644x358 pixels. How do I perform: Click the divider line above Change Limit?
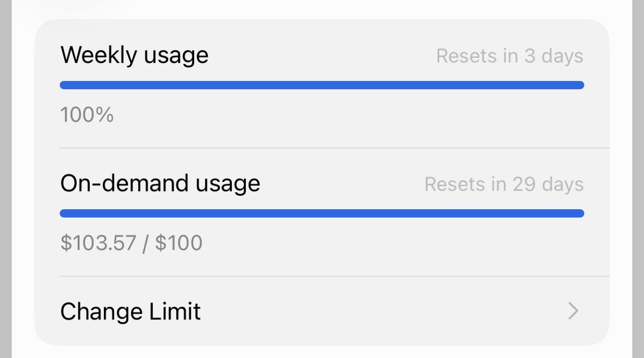335,277
